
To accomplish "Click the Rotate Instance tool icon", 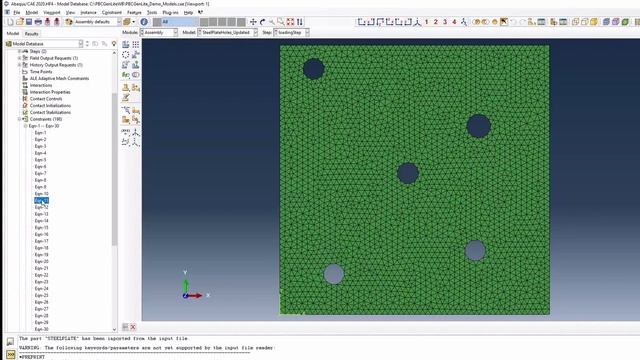I will coord(126,64).
